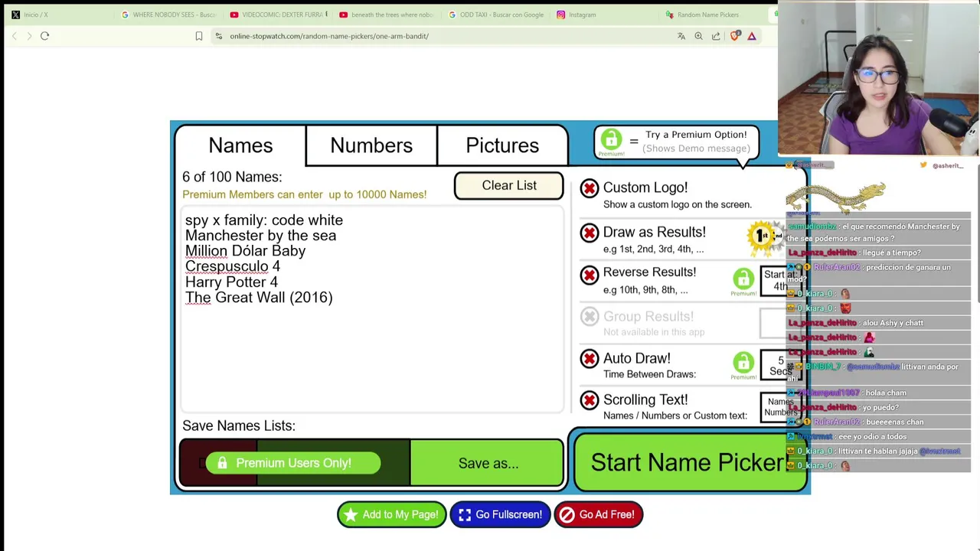Switch to the Numbers tab
980x551 pixels.
click(371, 145)
